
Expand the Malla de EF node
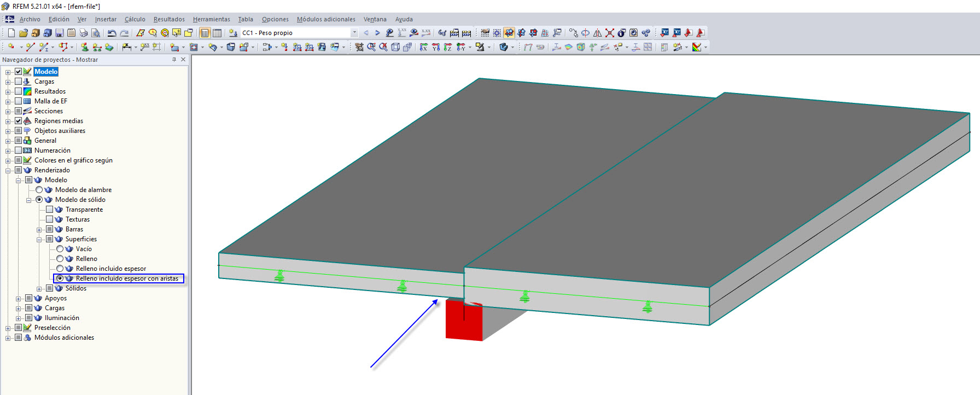(x=8, y=102)
